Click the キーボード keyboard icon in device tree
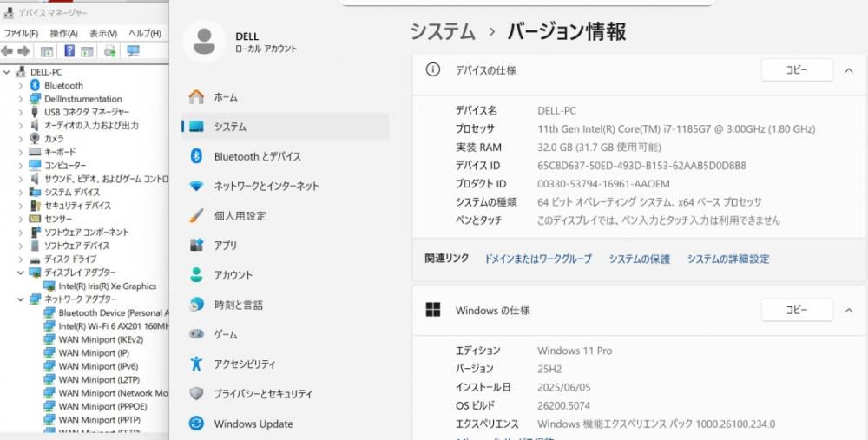Screen dimensions: 868x440 pos(35,152)
